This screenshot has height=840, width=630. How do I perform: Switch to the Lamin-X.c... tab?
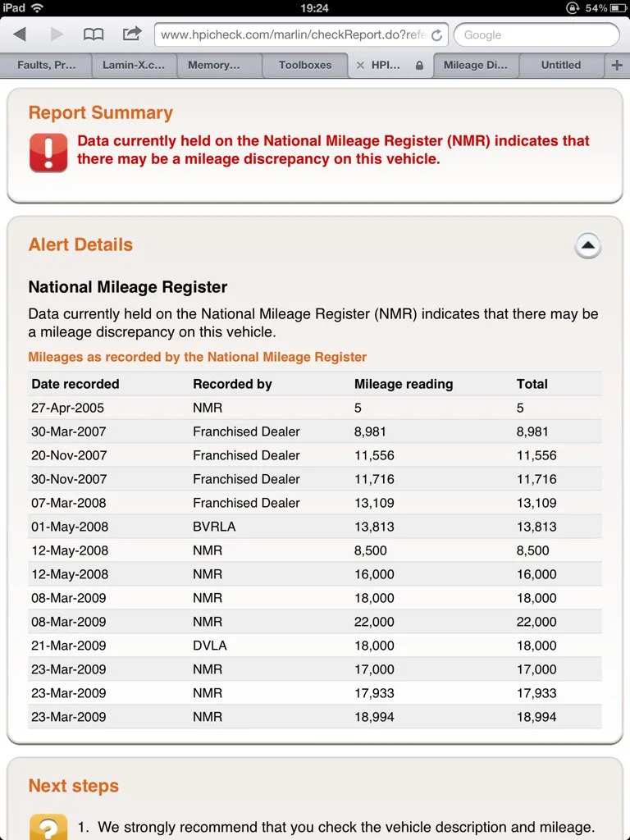[134, 66]
